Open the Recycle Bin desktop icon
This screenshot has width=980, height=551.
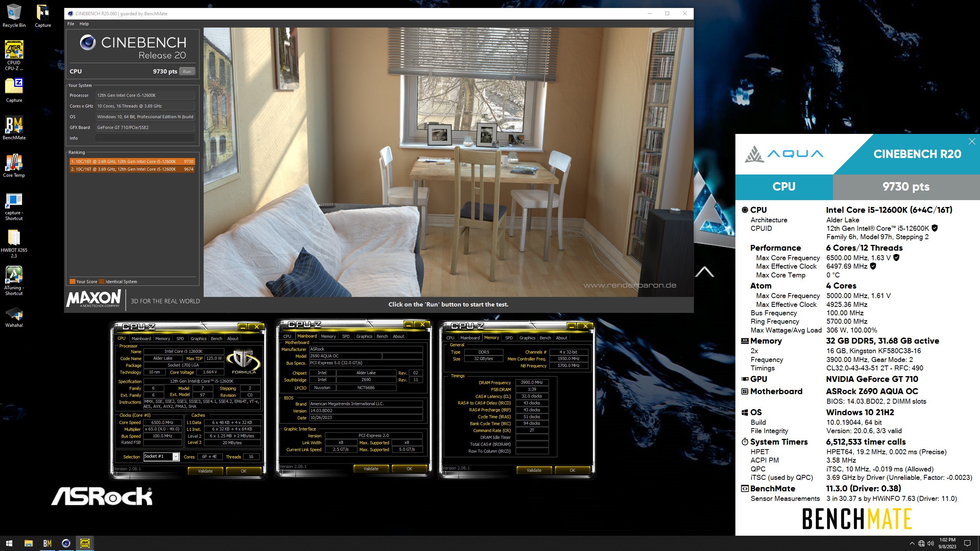coord(14,16)
